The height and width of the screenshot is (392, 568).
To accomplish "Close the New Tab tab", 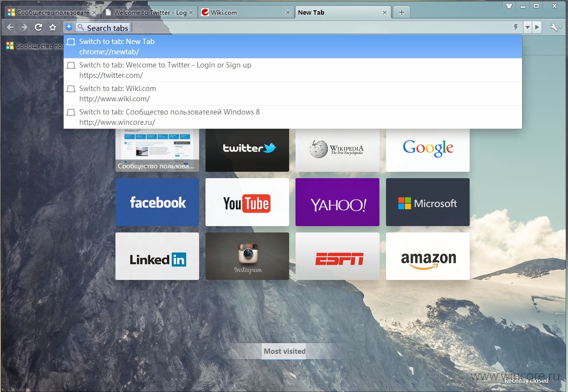I will [385, 12].
